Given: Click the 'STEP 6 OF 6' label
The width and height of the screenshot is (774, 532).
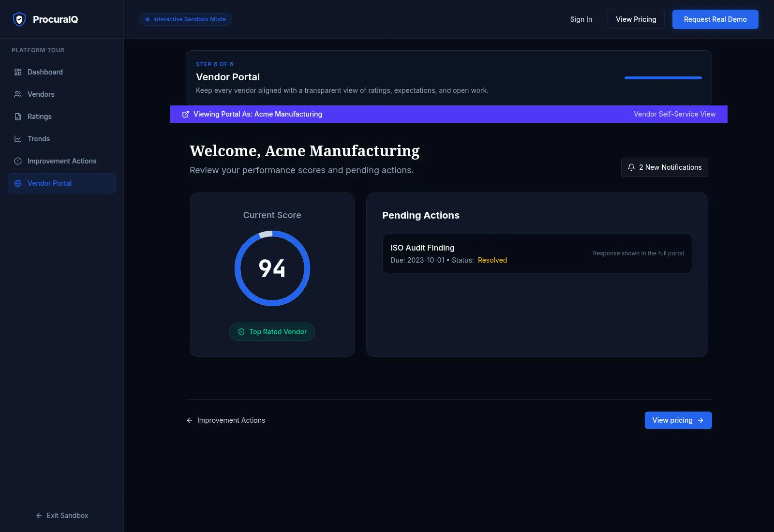Looking at the screenshot, I should pyautogui.click(x=215, y=64).
